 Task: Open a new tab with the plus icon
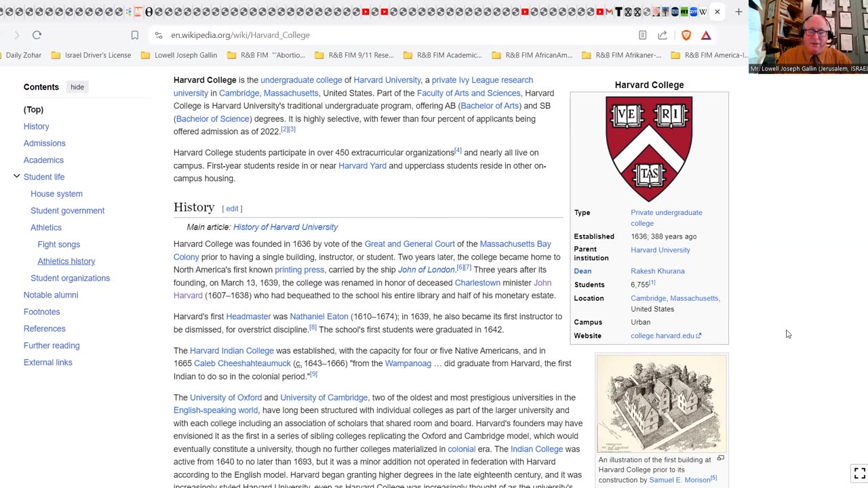pyautogui.click(x=738, y=12)
